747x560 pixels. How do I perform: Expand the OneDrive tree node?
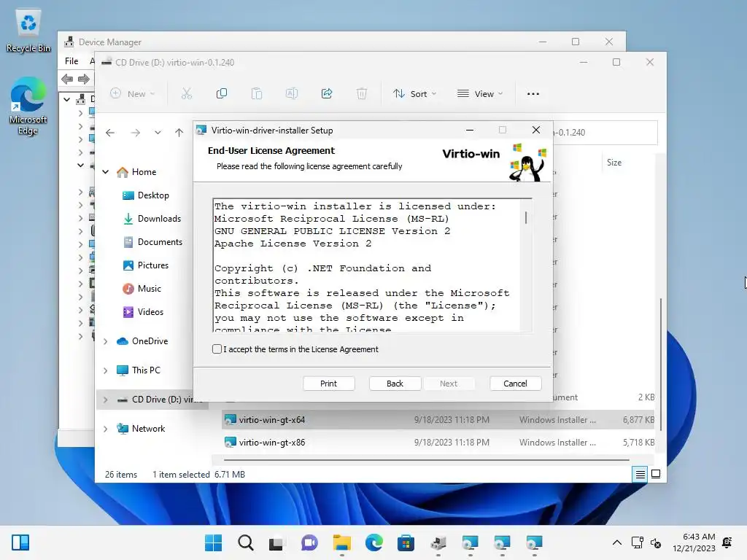(106, 341)
